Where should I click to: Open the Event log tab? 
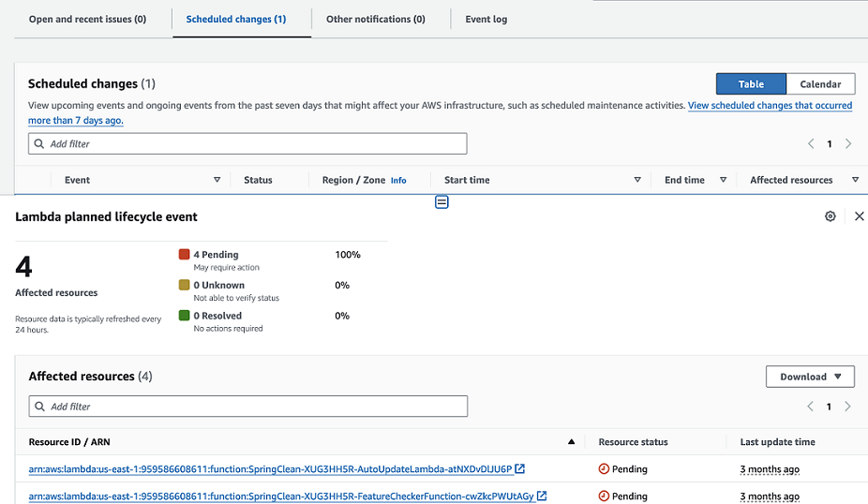click(x=486, y=19)
